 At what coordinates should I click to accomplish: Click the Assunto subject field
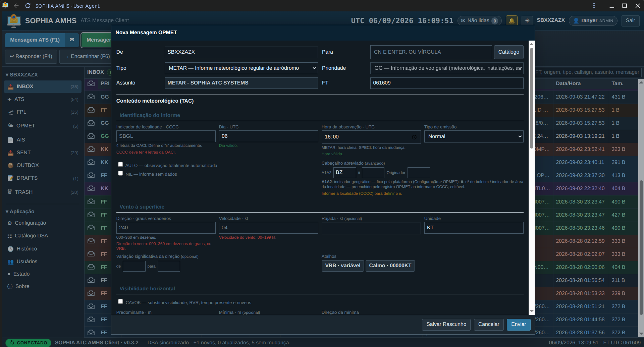(x=241, y=83)
